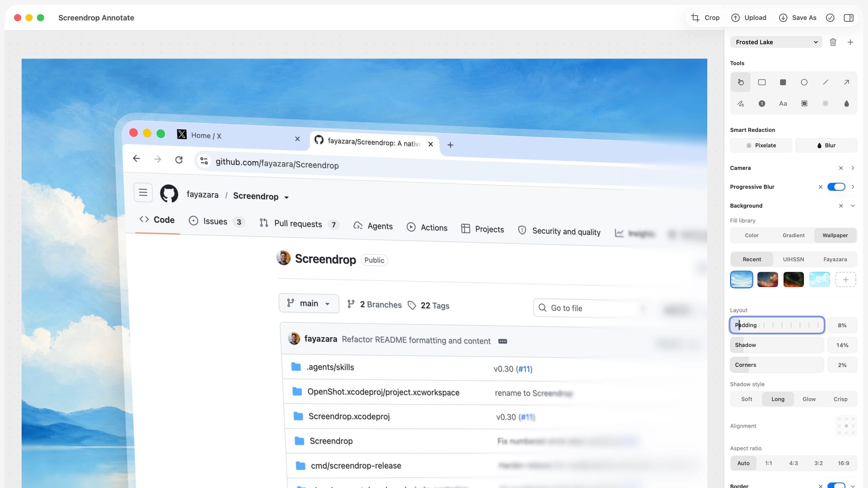Screen dimensions: 868x488
Task: Click the 8% padding value field
Action: point(842,325)
